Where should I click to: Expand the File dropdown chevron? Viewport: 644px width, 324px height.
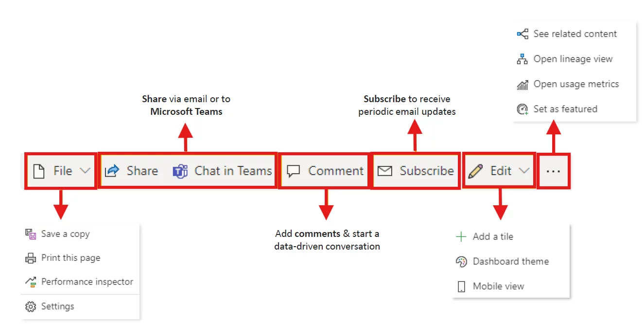click(86, 171)
